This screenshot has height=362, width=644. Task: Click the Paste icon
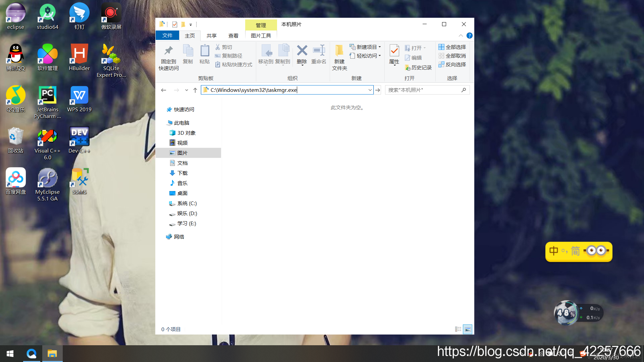(x=204, y=54)
